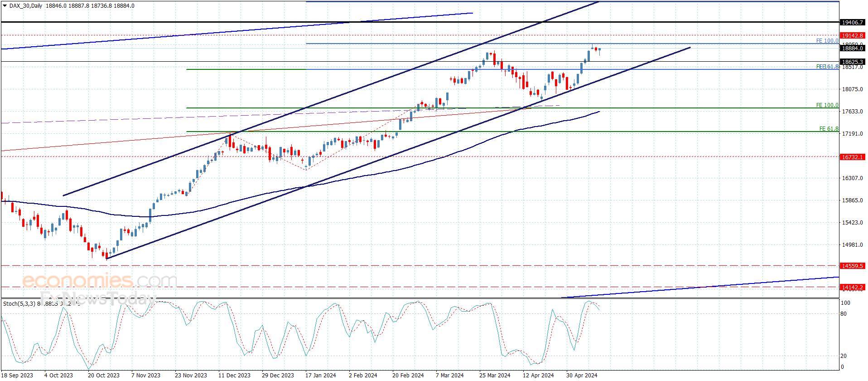Click the upper blue FE 100.0 label
The width and height of the screenshot is (868, 381).
pyautogui.click(x=827, y=41)
